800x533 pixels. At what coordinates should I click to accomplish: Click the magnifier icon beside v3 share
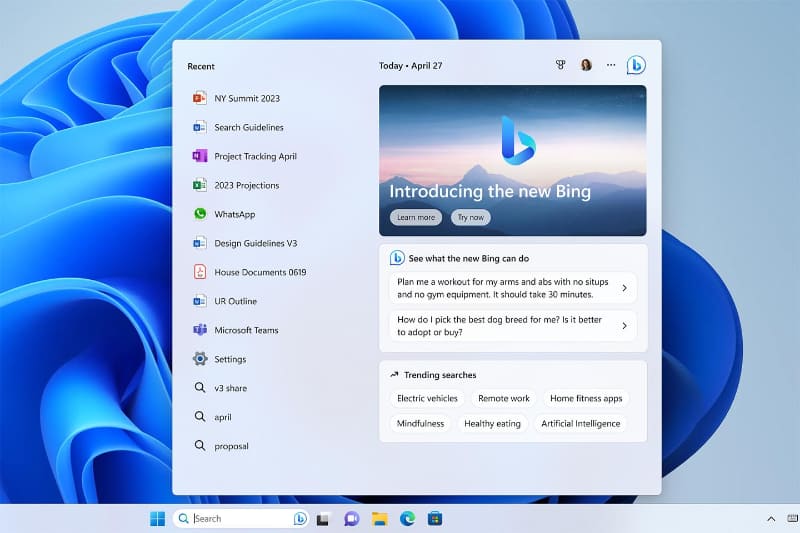pyautogui.click(x=199, y=388)
